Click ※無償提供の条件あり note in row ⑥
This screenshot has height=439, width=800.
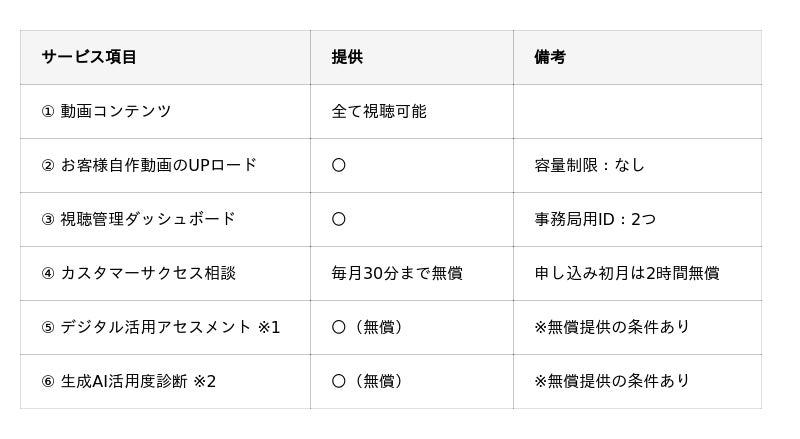pos(612,381)
